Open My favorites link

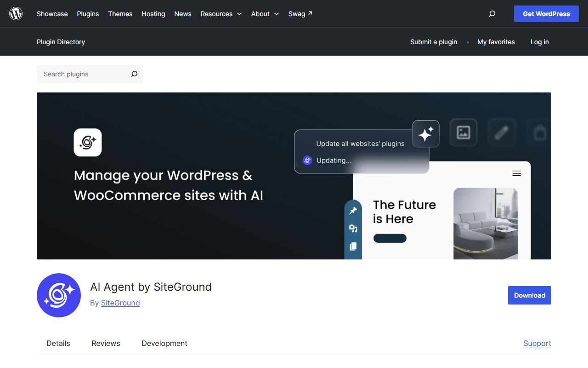point(496,42)
